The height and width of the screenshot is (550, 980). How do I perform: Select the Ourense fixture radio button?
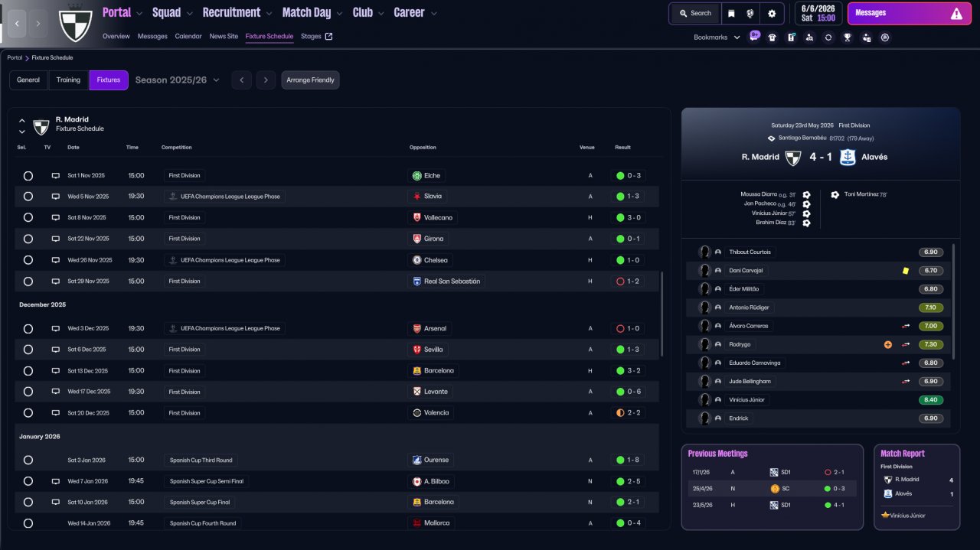(x=28, y=461)
